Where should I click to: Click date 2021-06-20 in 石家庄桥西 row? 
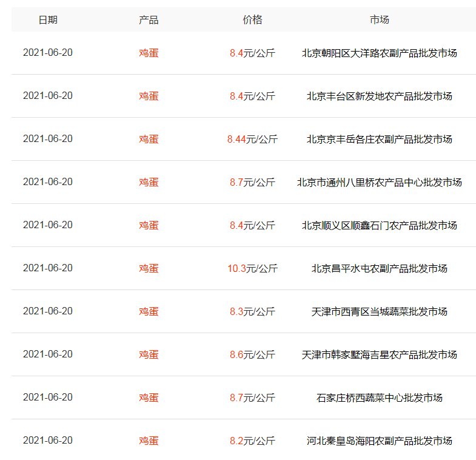pyautogui.click(x=48, y=397)
